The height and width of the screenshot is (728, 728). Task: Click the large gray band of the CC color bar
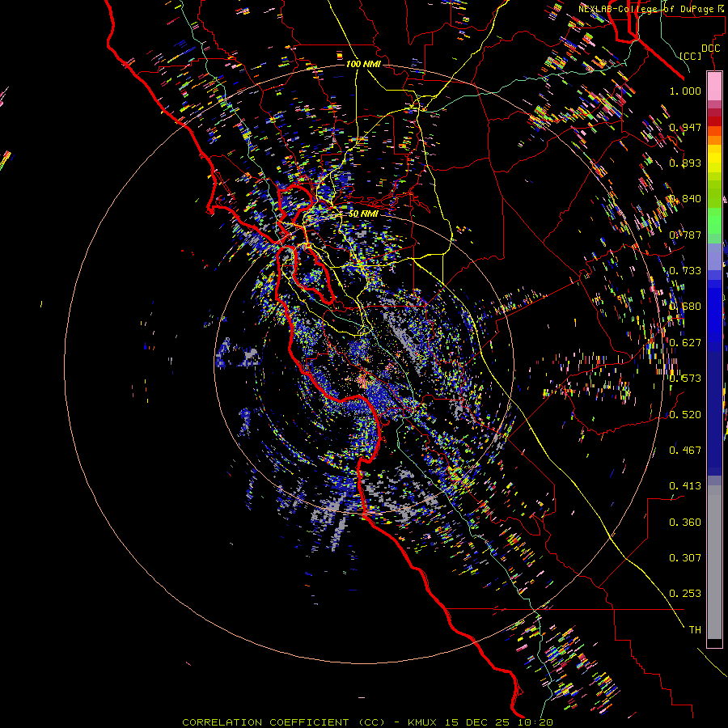click(x=714, y=562)
